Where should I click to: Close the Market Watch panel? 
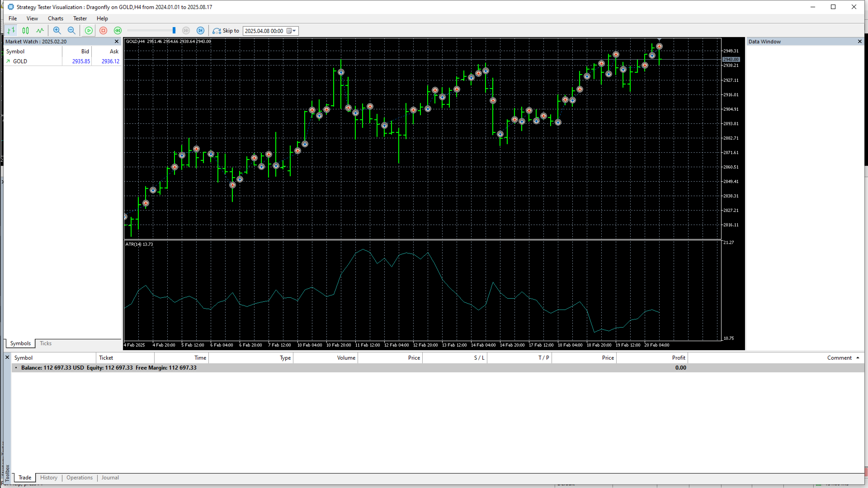point(117,42)
